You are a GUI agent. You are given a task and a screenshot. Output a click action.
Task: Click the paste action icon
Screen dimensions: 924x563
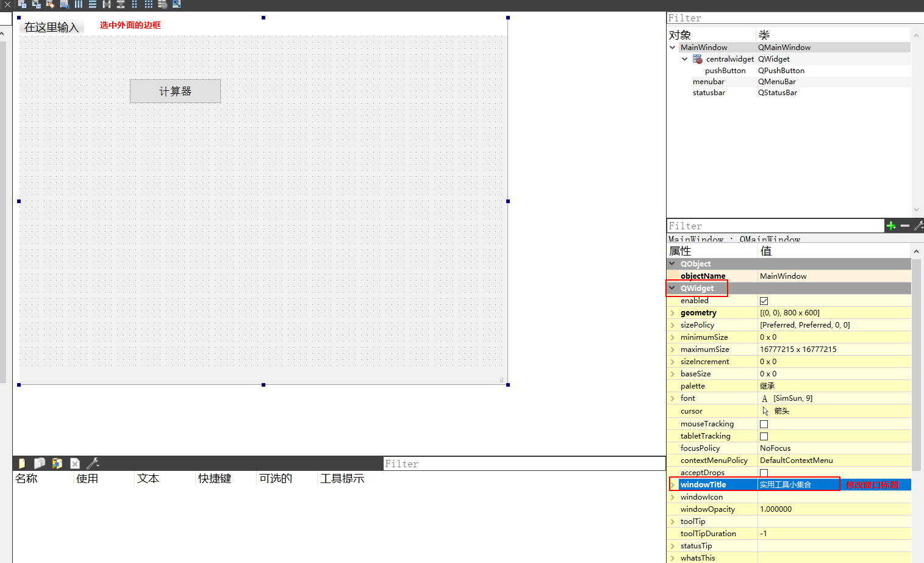coord(57,464)
